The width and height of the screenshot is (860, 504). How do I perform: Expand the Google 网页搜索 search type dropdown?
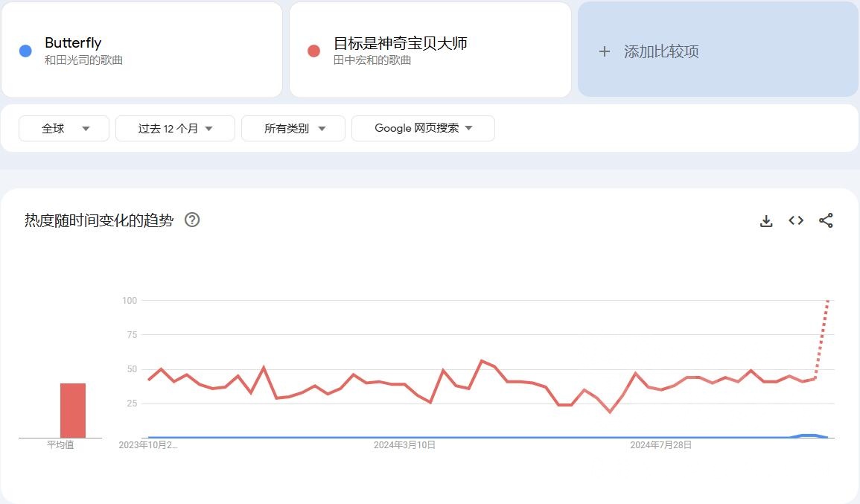(423, 128)
